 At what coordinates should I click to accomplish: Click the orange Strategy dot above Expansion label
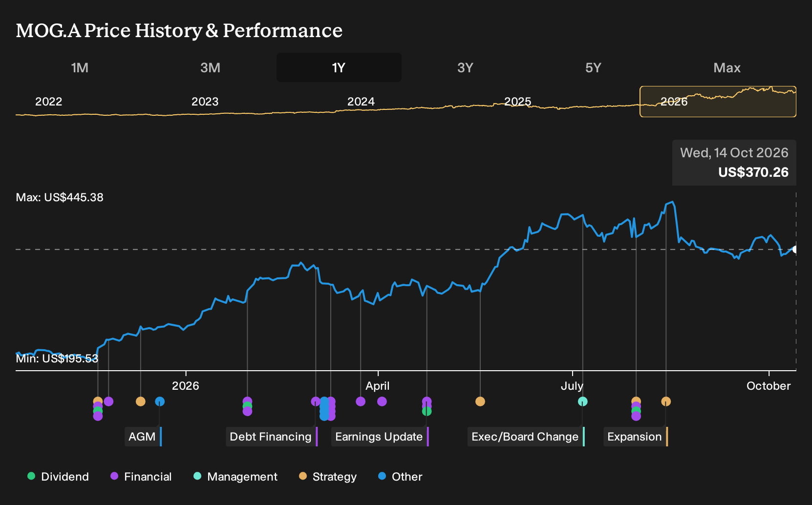[x=666, y=401]
